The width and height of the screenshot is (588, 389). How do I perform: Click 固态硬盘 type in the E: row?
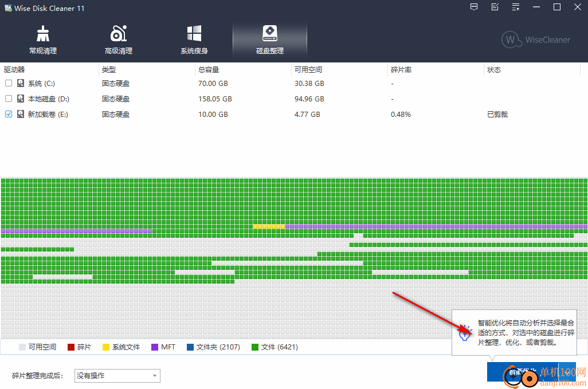(x=116, y=115)
